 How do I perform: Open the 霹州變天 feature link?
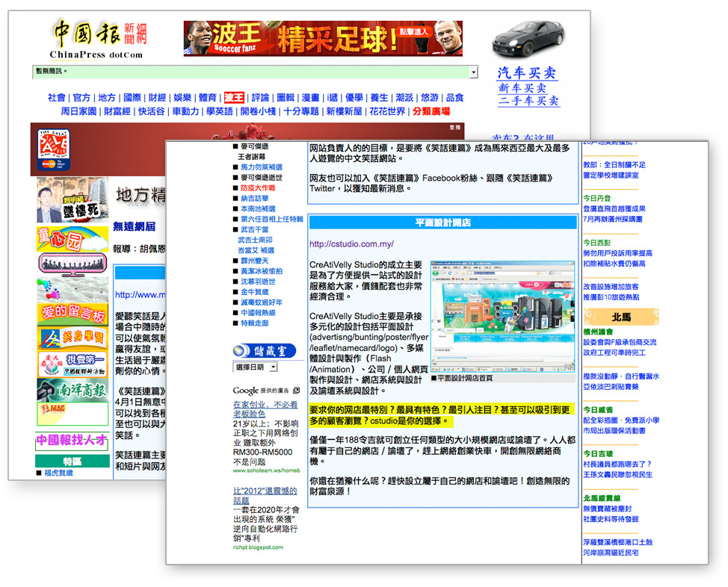point(254,261)
